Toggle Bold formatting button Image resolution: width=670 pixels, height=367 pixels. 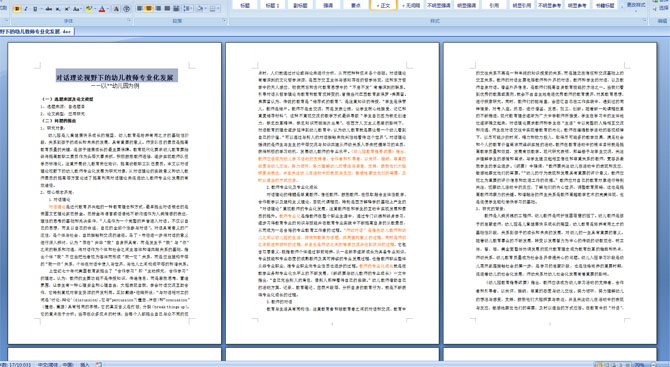(17, 9)
